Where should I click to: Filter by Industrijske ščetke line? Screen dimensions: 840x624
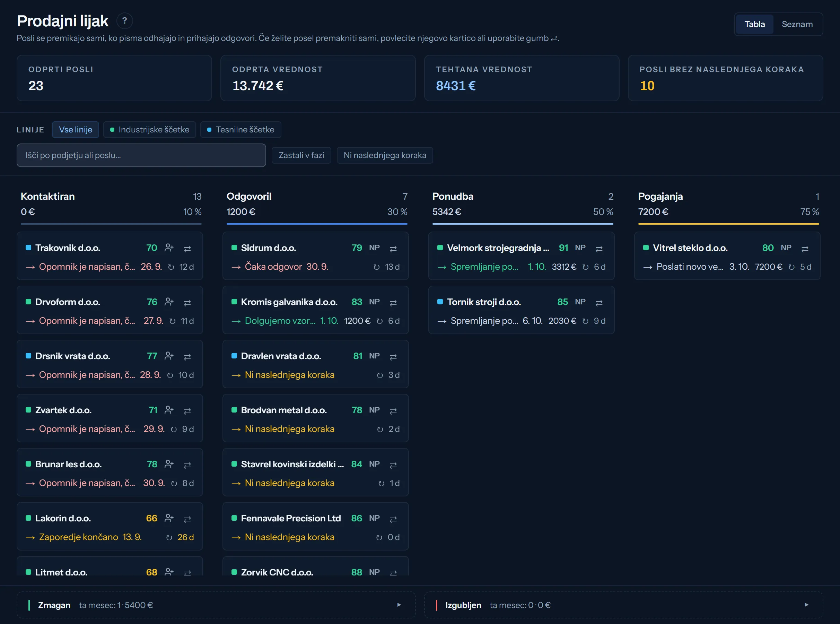149,130
